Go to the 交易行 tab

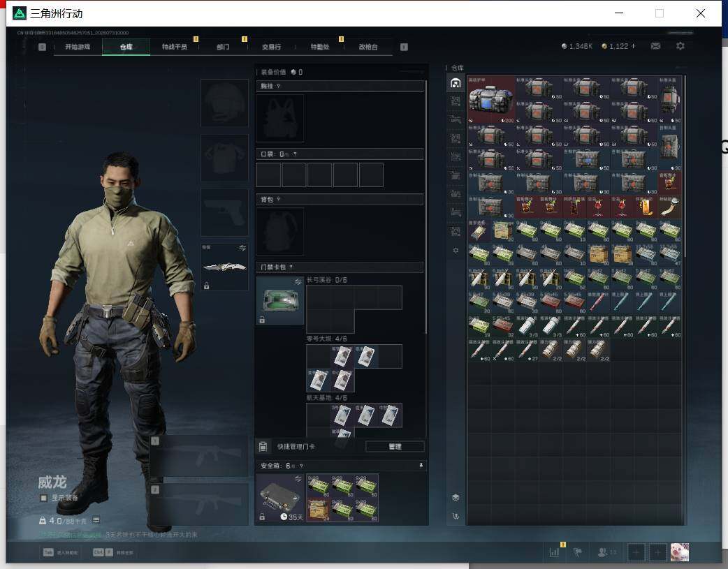coord(271,47)
